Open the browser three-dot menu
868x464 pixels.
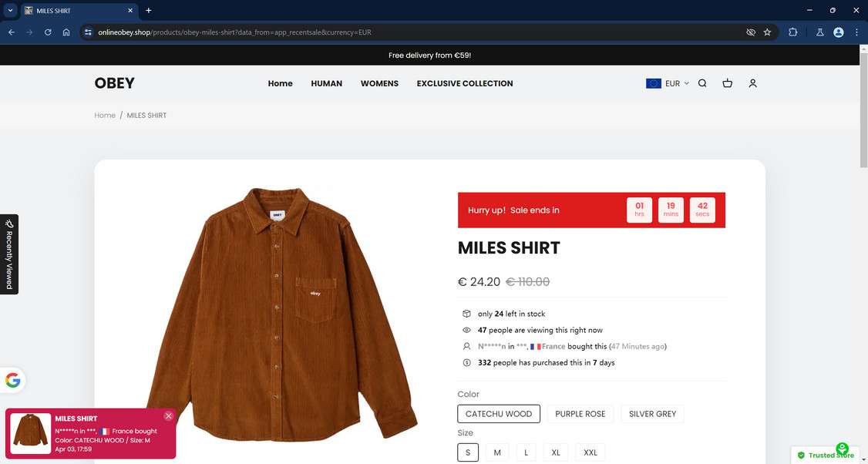coord(856,32)
